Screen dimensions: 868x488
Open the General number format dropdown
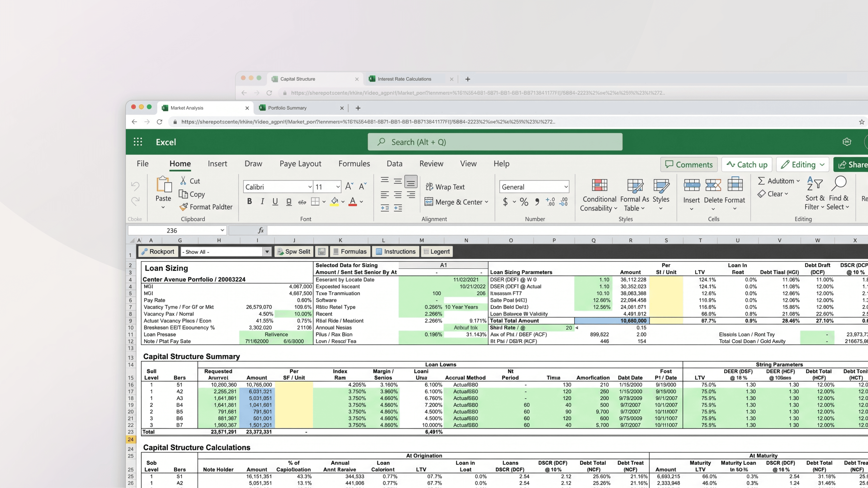pyautogui.click(x=566, y=186)
